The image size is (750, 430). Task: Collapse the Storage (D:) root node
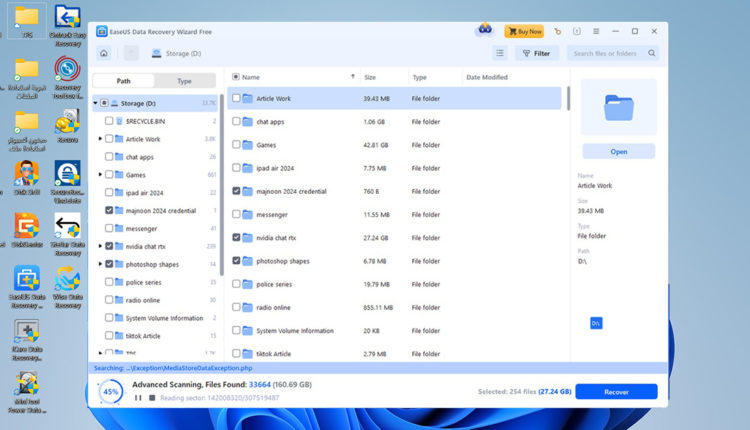click(95, 103)
